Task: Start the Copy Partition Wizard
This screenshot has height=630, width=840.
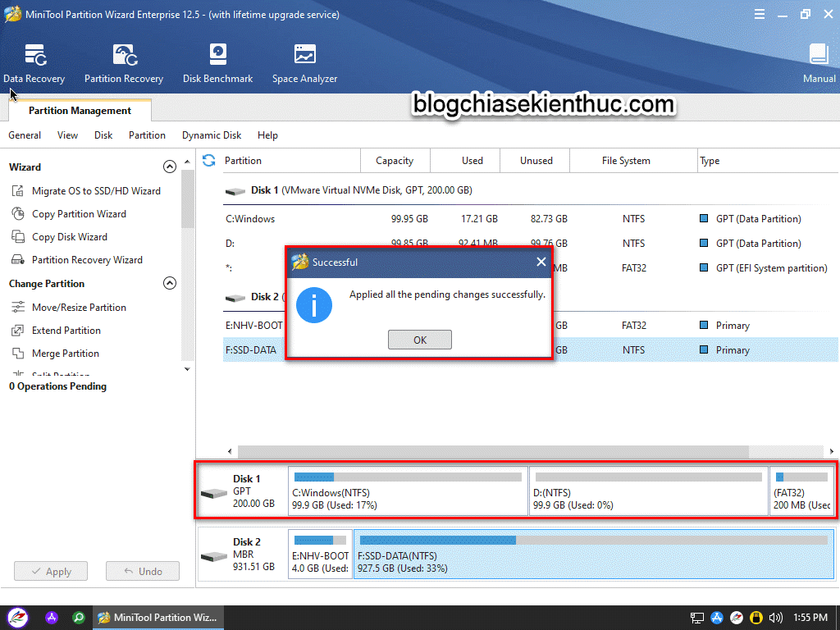Action: pos(79,214)
